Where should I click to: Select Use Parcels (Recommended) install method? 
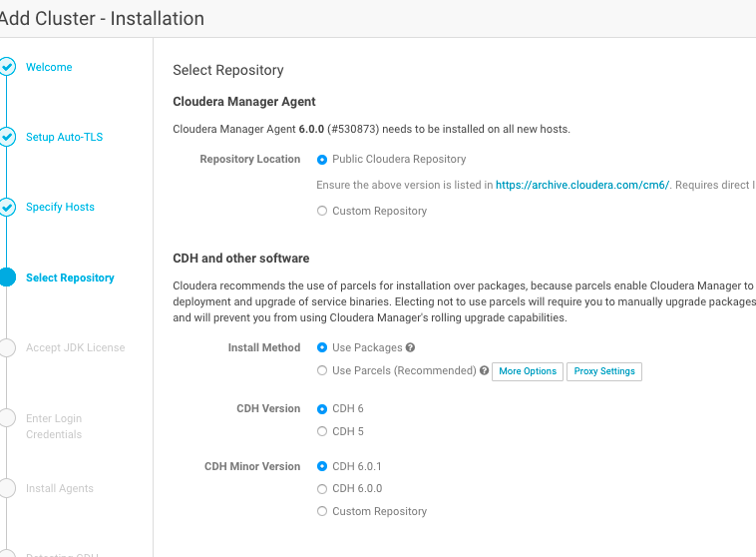[322, 371]
